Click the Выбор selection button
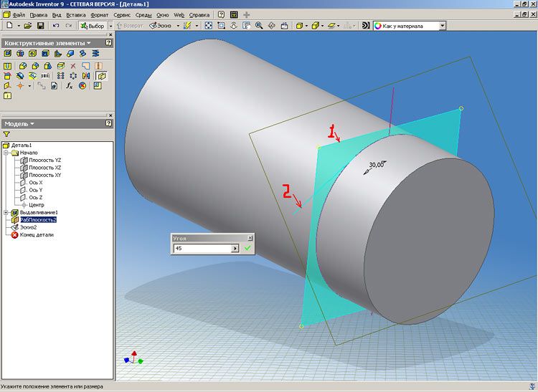Viewport: 538px width, 392px height. click(93, 26)
